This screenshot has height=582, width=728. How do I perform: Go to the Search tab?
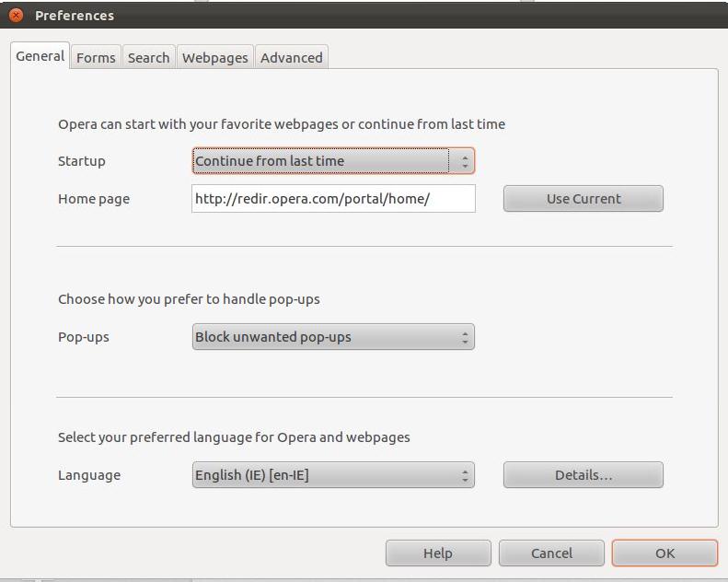[148, 57]
